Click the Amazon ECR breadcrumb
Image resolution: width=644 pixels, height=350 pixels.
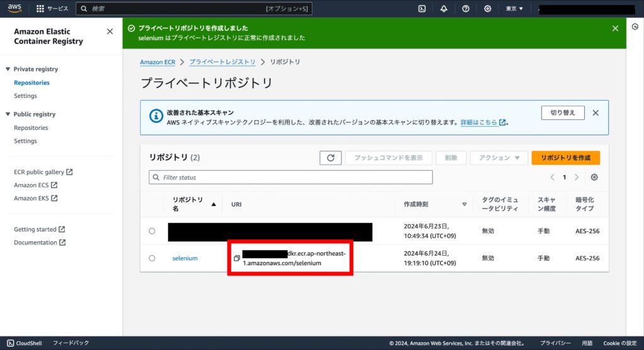(157, 62)
